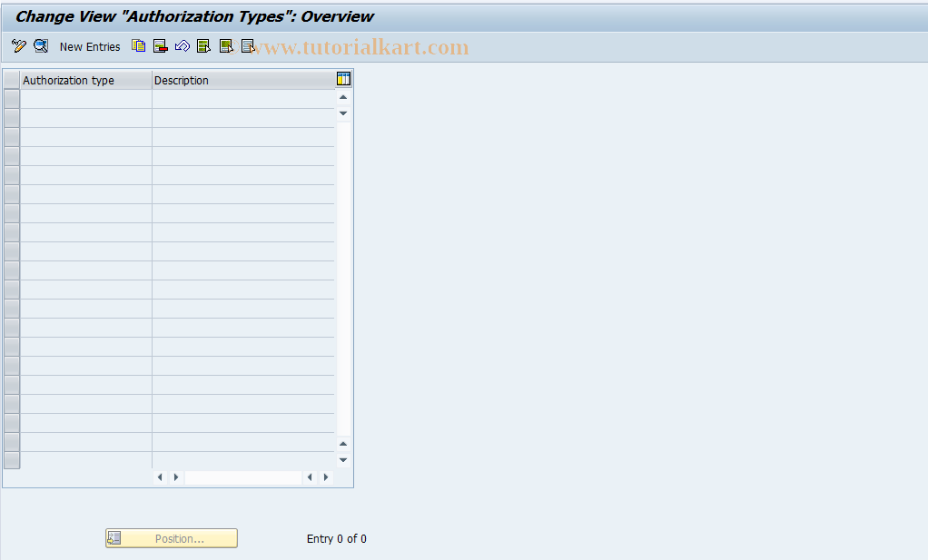Image resolution: width=928 pixels, height=560 pixels.
Task: Click the Select All icon
Action: [204, 46]
